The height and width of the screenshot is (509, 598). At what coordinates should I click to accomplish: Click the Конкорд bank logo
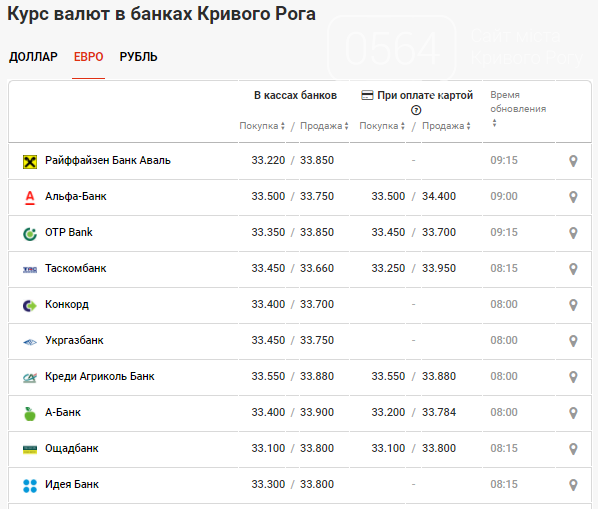pyautogui.click(x=30, y=305)
